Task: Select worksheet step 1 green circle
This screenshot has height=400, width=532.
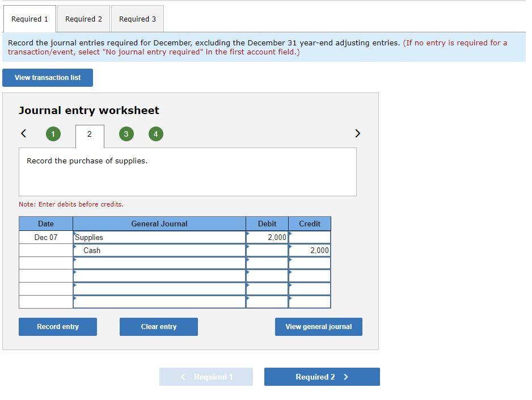Action: (53, 134)
